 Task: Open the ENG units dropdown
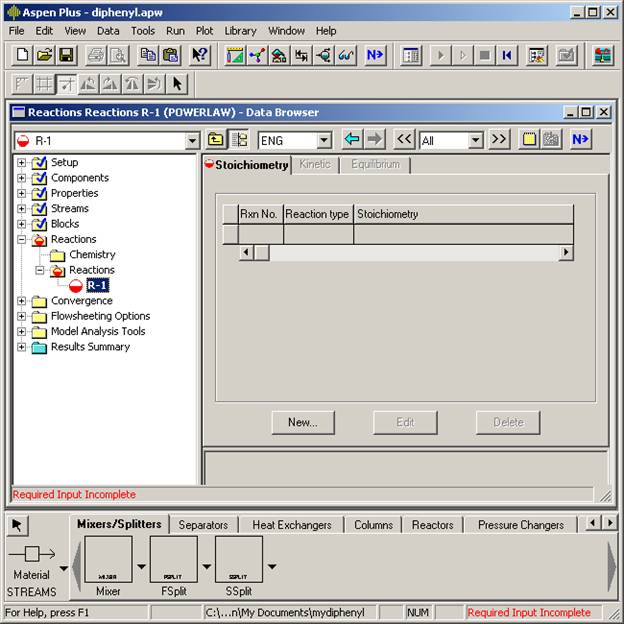tap(324, 141)
